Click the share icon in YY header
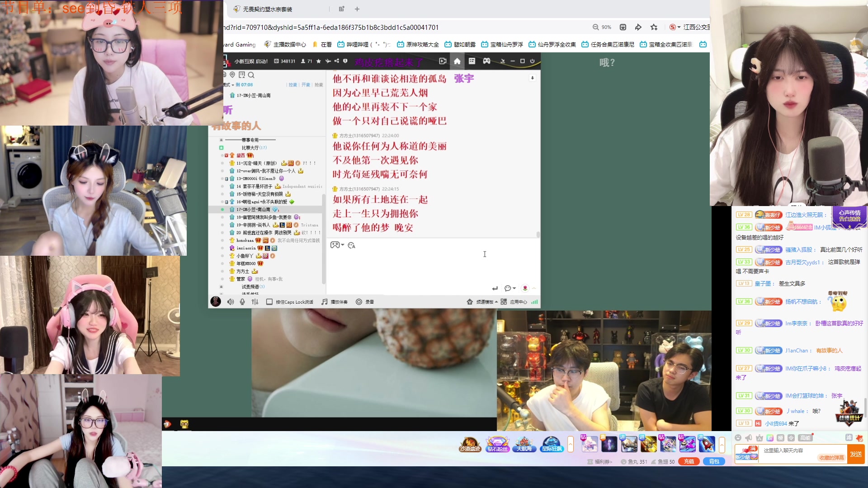 337,61
